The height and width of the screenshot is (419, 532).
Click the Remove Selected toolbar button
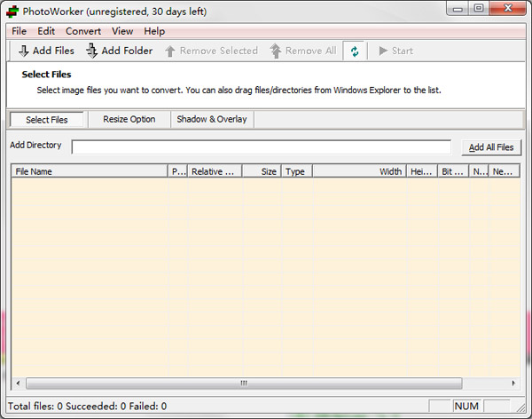click(x=211, y=51)
